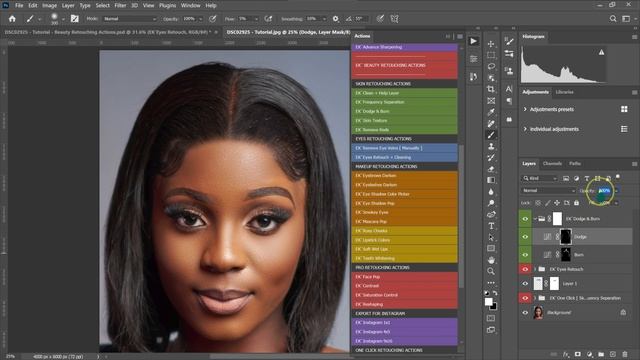Select the Move tool
This screenshot has height=360, width=640.
point(491,44)
